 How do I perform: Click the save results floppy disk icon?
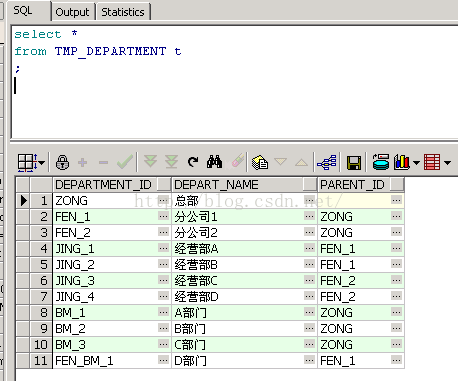(354, 163)
